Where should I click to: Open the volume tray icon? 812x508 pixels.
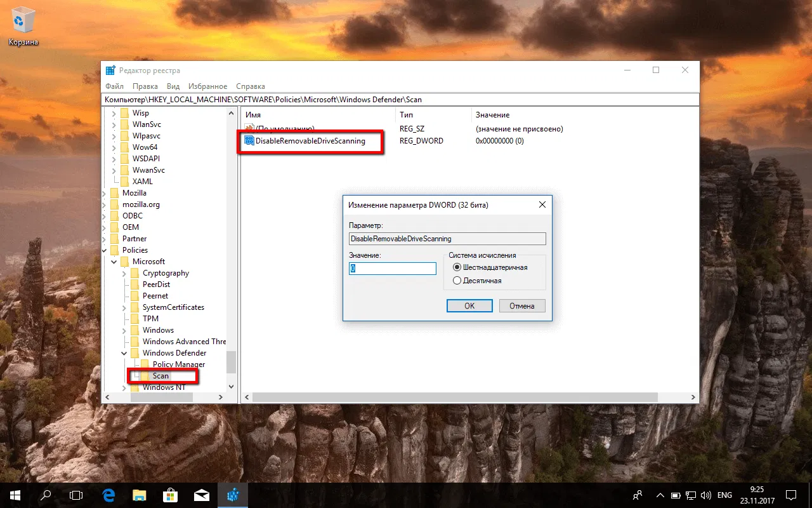[x=705, y=495]
